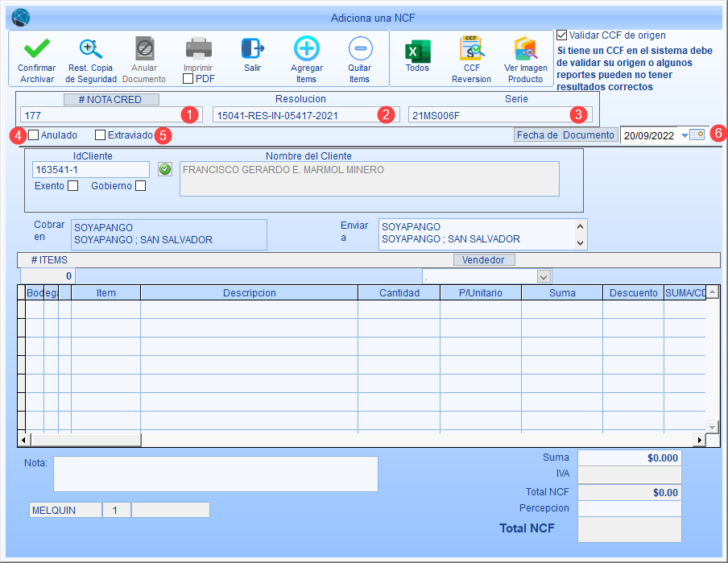The height and width of the screenshot is (563, 728).
Task: Click the MELQUIN user status field
Action: pyautogui.click(x=65, y=510)
